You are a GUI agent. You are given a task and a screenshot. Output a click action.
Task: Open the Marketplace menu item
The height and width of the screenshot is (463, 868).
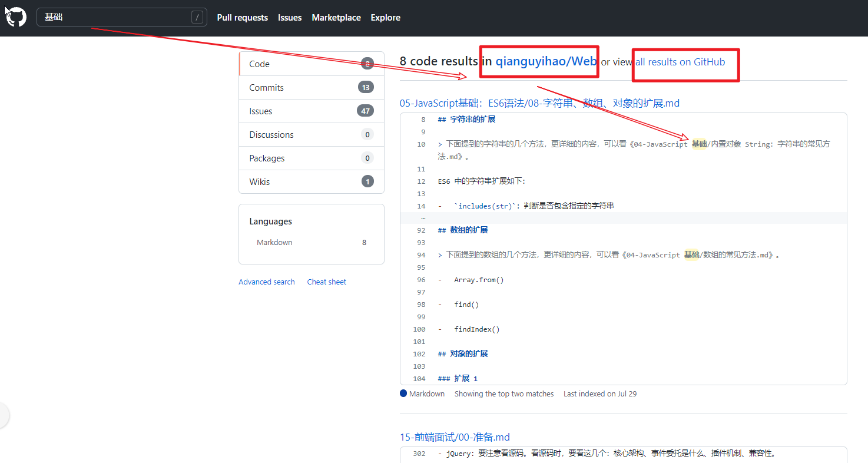pyautogui.click(x=336, y=18)
